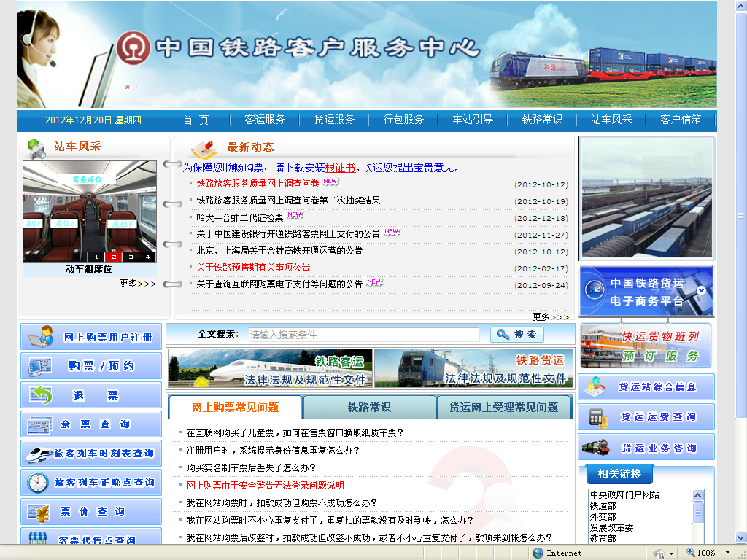747x560 pixels.
Task: Click the magnifier icon for 货运站综合信息
Action: coord(595,386)
